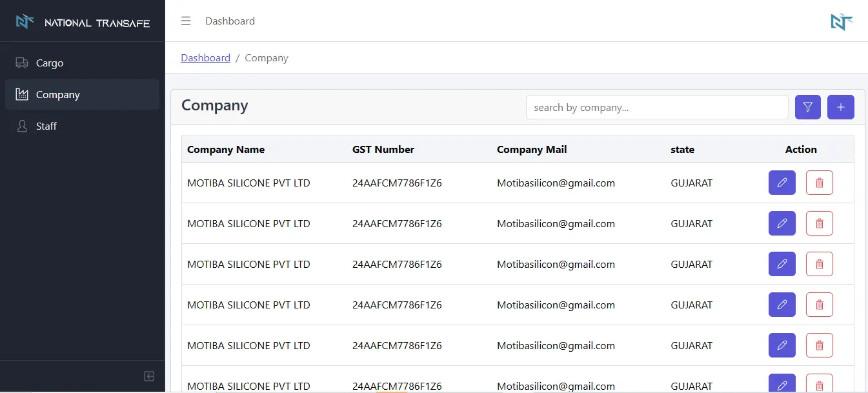Click the NT logo next to National Transafe text
Image resolution: width=868 pixels, height=393 pixels.
coord(25,21)
